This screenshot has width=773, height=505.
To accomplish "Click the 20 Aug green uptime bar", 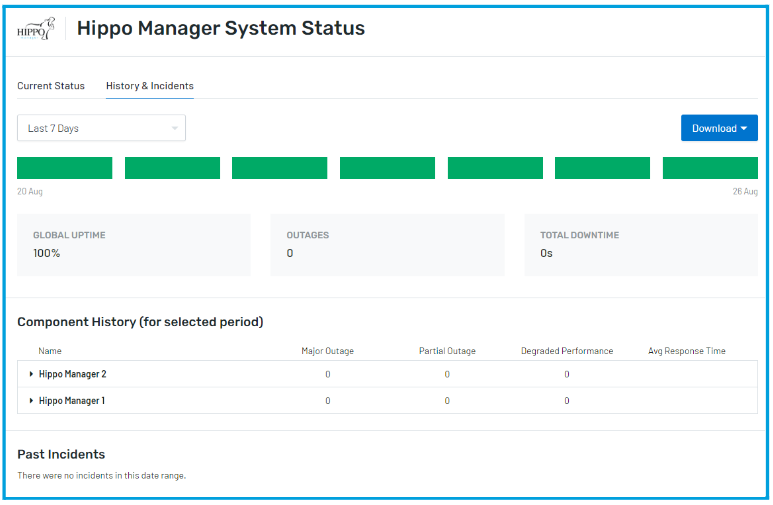I will click(65, 168).
